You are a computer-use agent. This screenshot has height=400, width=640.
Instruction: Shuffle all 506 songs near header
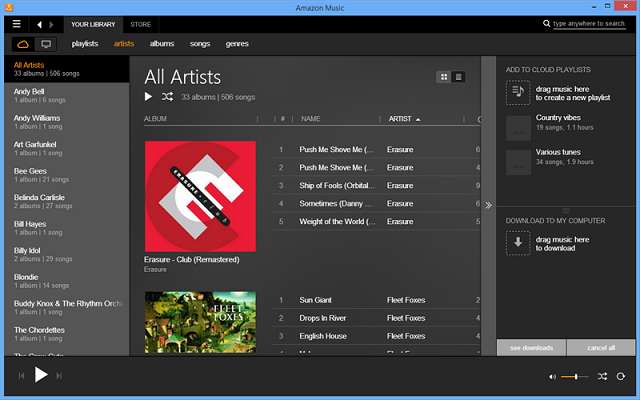tap(167, 97)
